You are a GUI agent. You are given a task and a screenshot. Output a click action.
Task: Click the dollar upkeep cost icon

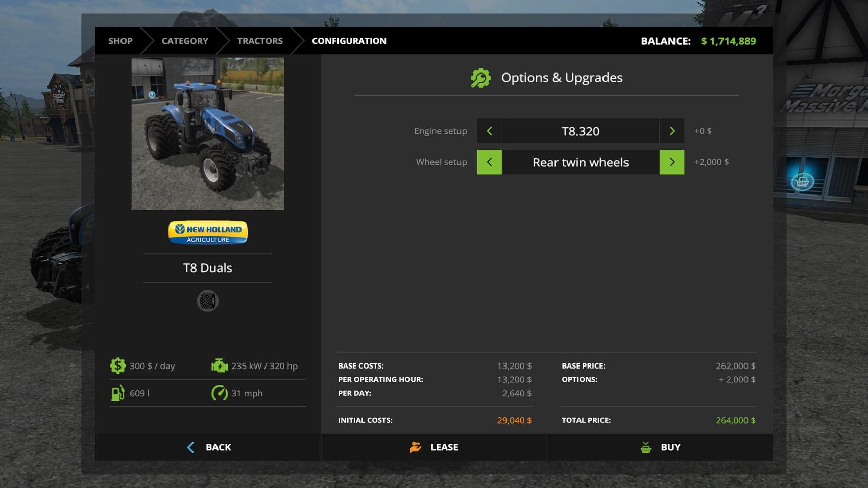click(117, 366)
